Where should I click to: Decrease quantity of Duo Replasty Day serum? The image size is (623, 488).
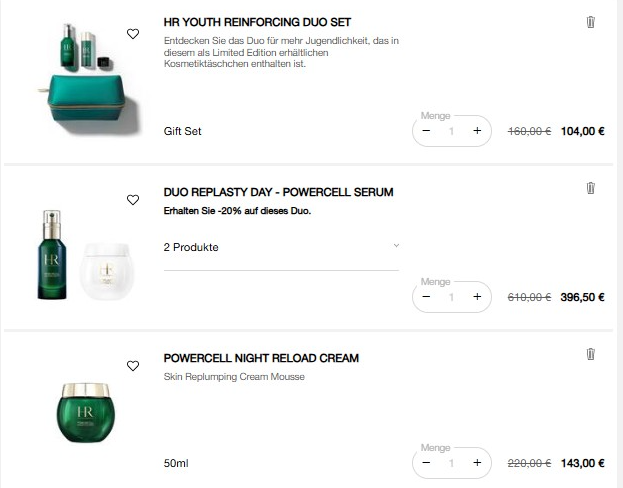[x=427, y=297]
